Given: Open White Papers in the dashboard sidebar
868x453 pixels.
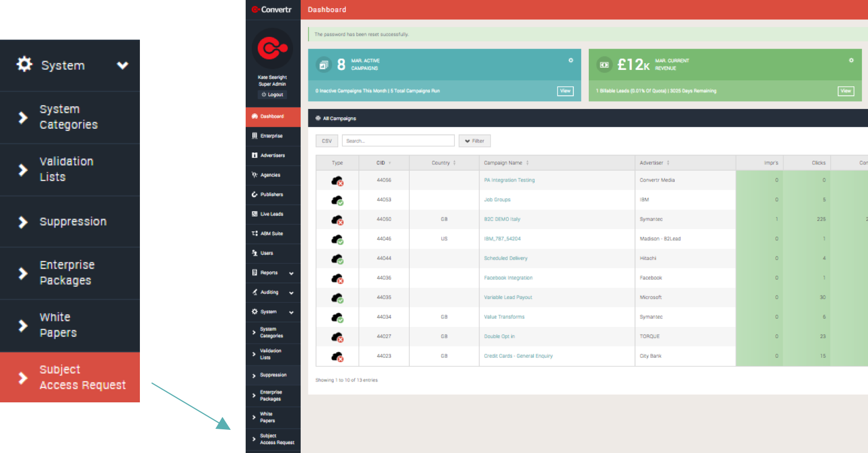Looking at the screenshot, I should [273, 417].
